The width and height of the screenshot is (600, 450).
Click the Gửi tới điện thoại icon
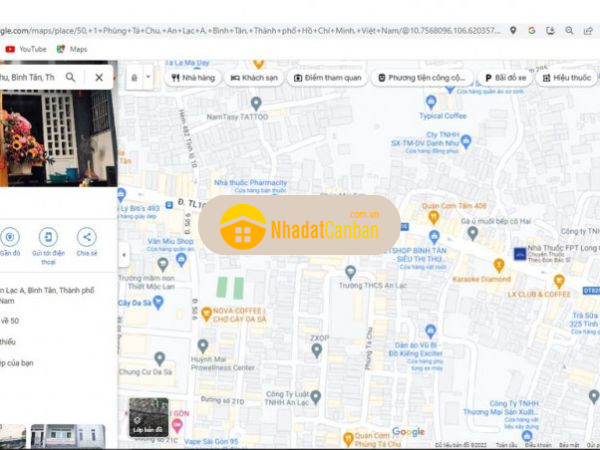click(48, 237)
